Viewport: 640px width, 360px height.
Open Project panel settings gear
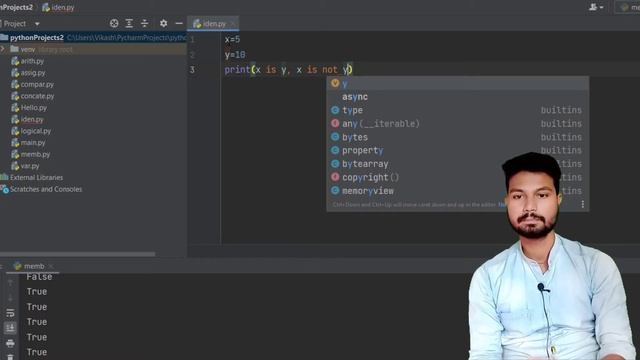point(163,24)
